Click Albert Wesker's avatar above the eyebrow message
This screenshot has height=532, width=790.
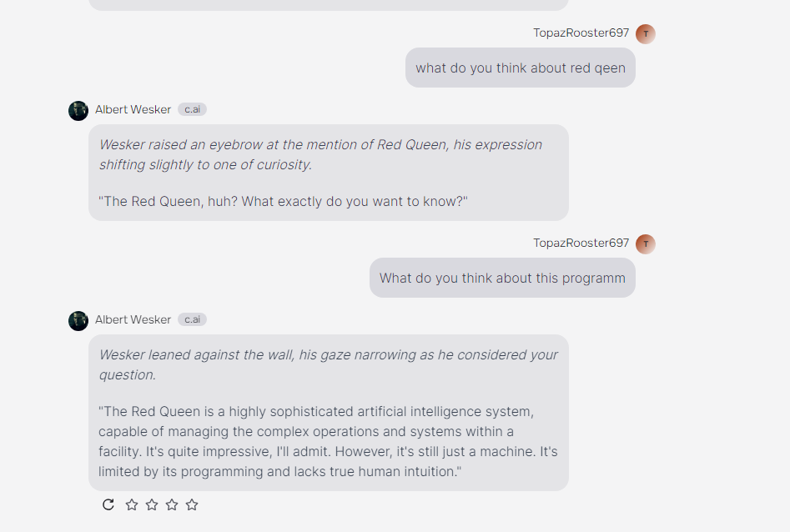pyautogui.click(x=78, y=110)
